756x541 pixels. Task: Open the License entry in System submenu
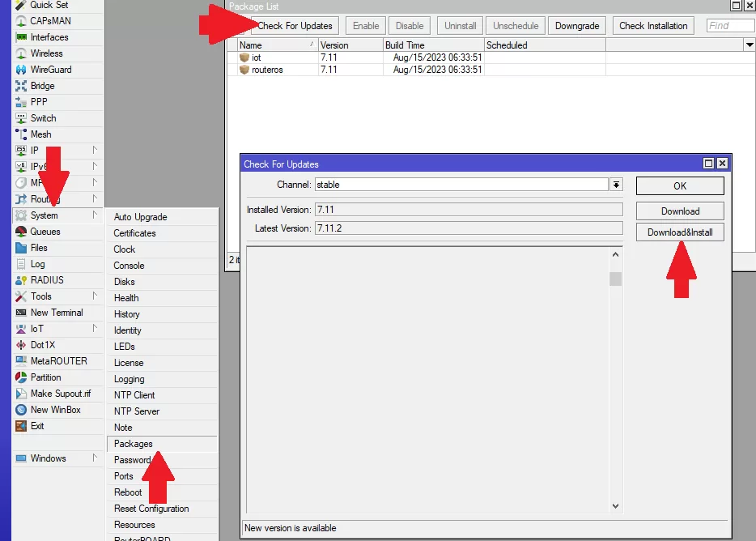(162, 363)
